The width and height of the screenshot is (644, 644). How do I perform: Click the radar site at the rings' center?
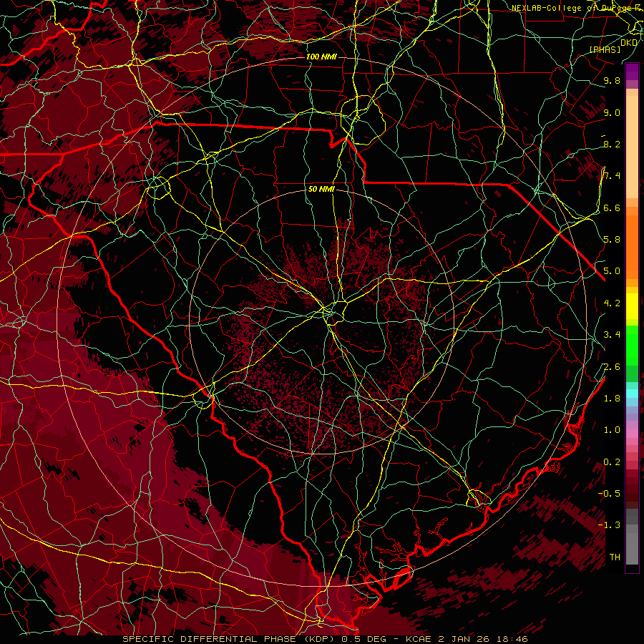point(321,321)
